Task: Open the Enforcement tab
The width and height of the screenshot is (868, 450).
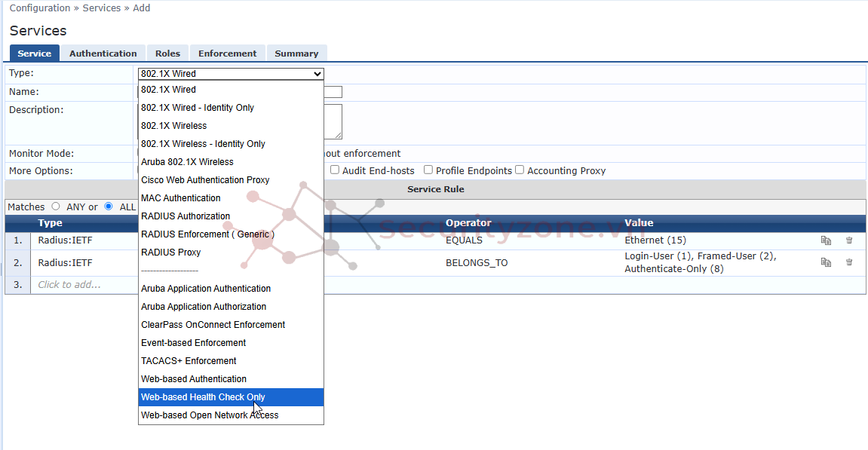Action: coord(228,54)
